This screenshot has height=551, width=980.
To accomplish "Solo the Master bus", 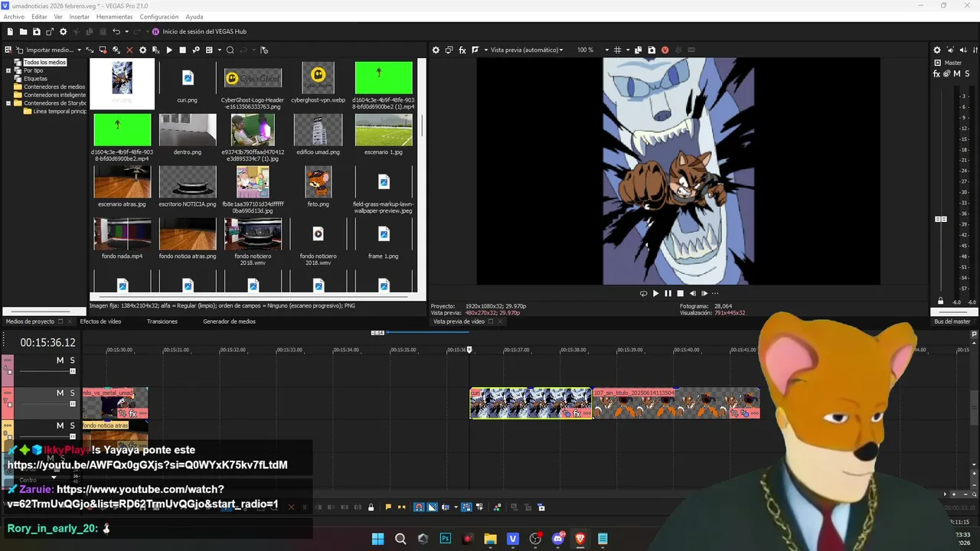I will click(x=969, y=73).
